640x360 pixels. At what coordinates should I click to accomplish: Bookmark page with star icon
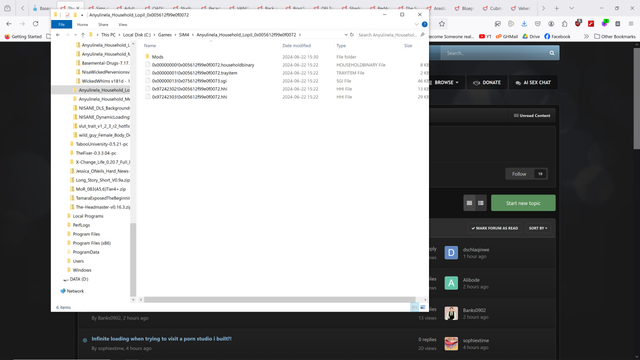442,24
